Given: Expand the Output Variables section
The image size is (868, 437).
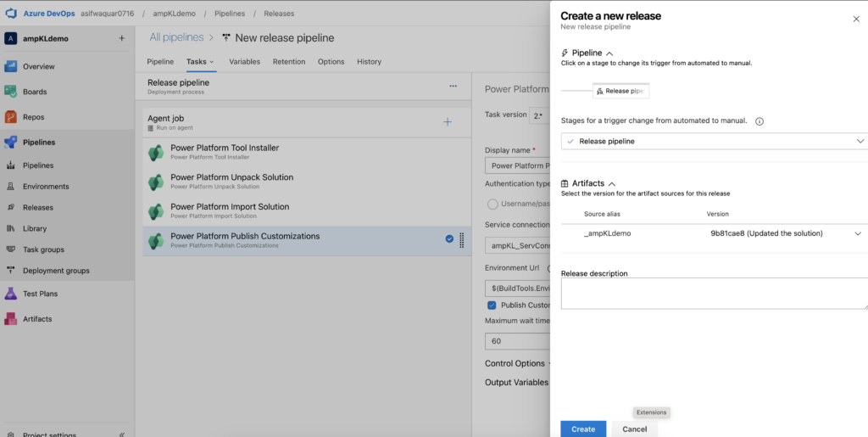Looking at the screenshot, I should [516, 383].
